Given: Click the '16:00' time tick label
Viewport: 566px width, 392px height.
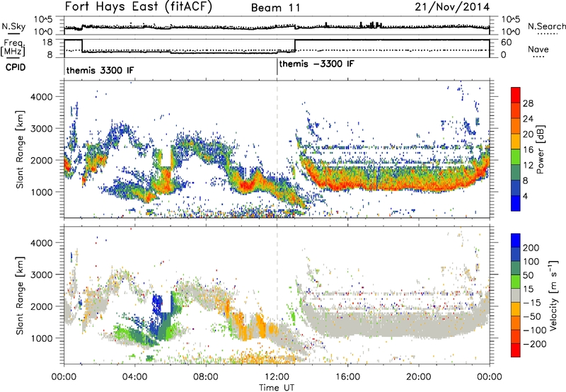Looking at the screenshot, I should tap(347, 377).
